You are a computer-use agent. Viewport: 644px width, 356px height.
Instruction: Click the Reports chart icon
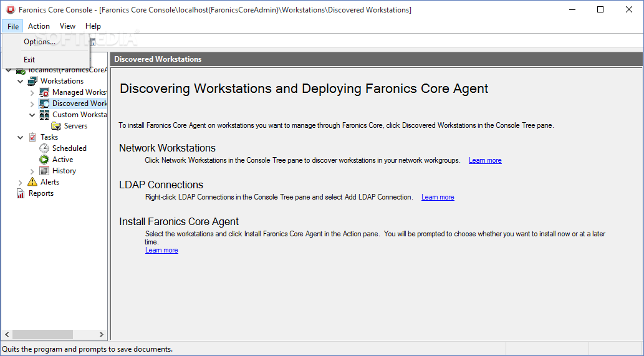click(x=21, y=193)
